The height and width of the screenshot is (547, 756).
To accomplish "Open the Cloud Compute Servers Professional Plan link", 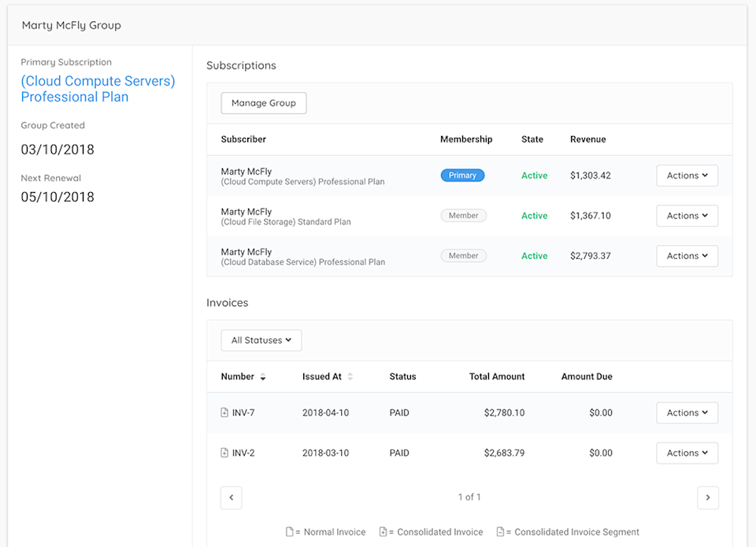I will 98,89.
